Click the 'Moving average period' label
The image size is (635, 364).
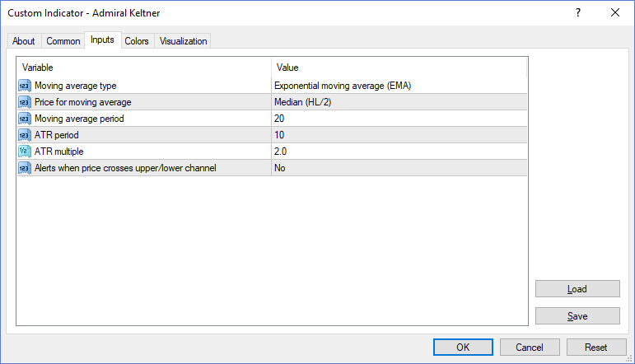[79, 119]
